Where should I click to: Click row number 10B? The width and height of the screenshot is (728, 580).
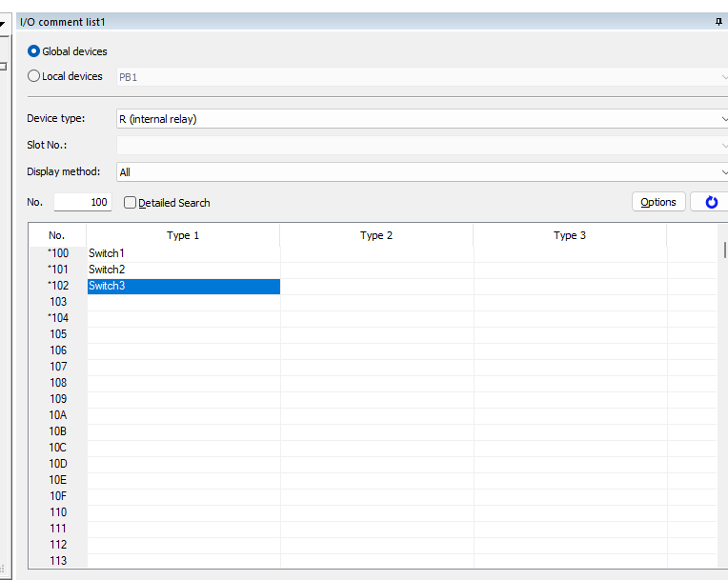pyautogui.click(x=58, y=431)
